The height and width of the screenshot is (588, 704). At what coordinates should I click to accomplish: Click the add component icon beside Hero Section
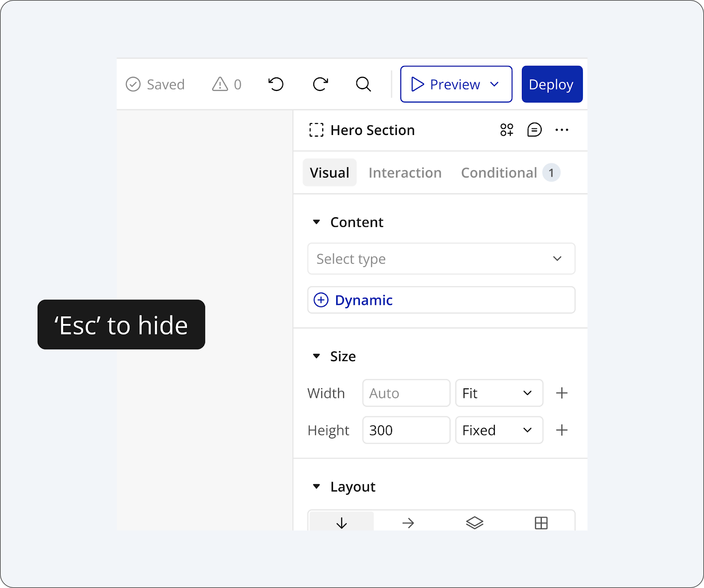pyautogui.click(x=506, y=130)
